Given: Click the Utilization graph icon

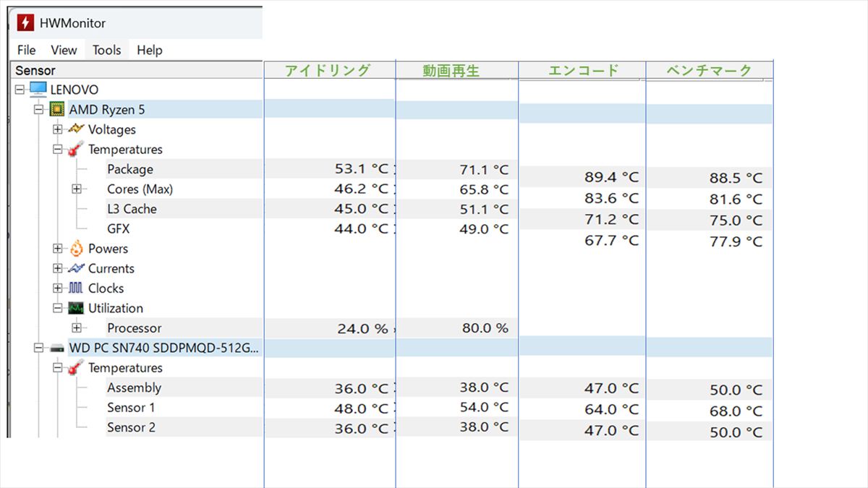Looking at the screenshot, I should 76,308.
